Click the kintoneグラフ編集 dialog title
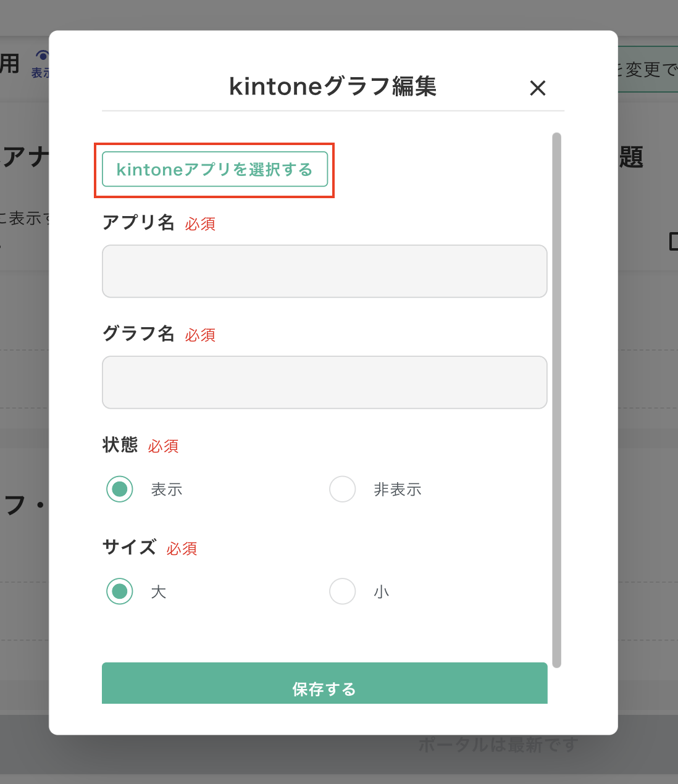 pyautogui.click(x=333, y=87)
